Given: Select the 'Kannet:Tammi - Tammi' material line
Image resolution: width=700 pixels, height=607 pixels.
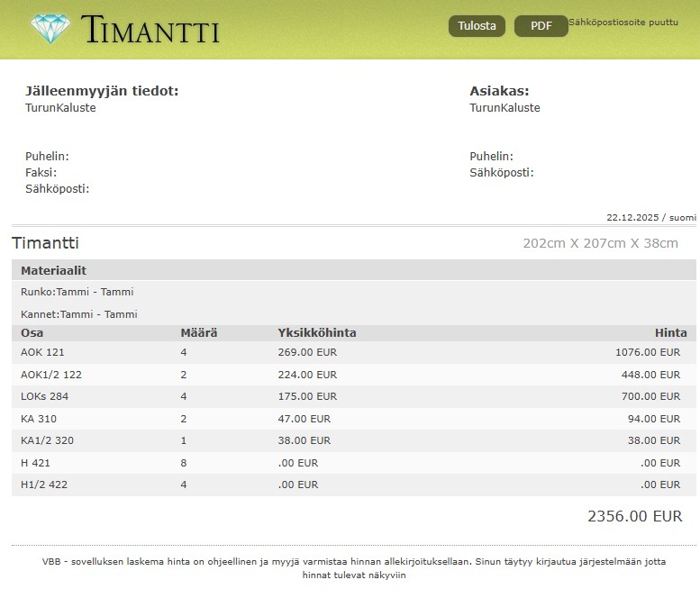Looking at the screenshot, I should pos(78,314).
